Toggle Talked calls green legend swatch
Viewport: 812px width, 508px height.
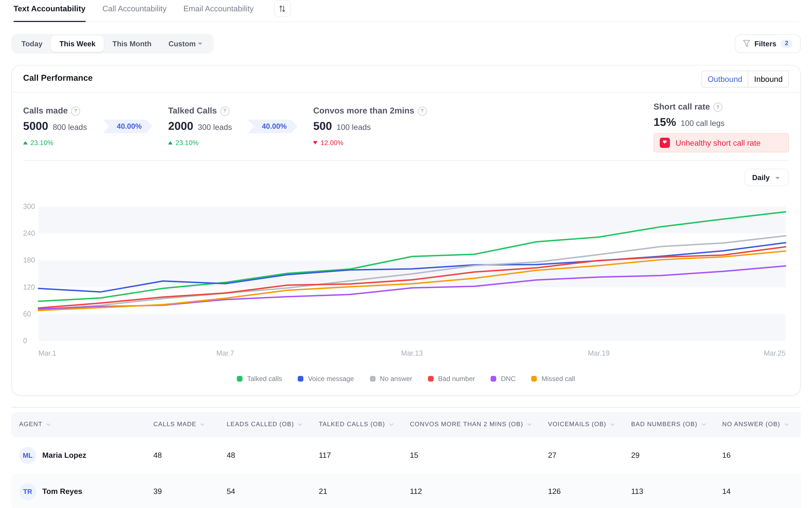point(240,379)
